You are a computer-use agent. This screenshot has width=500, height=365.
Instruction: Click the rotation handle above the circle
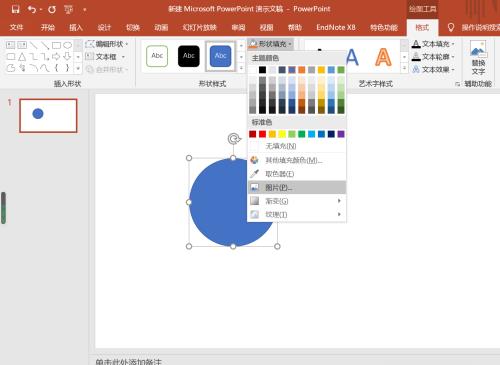234,138
